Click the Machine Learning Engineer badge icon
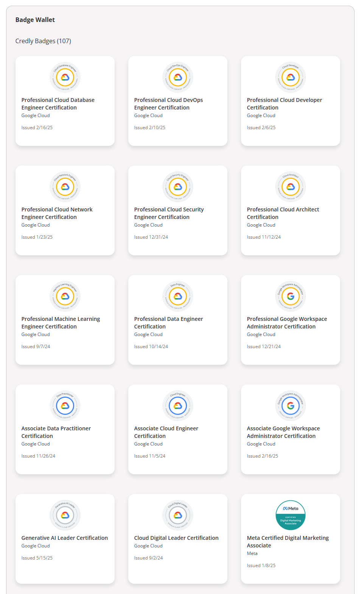Viewport: 364px width, 594px height. click(x=65, y=296)
